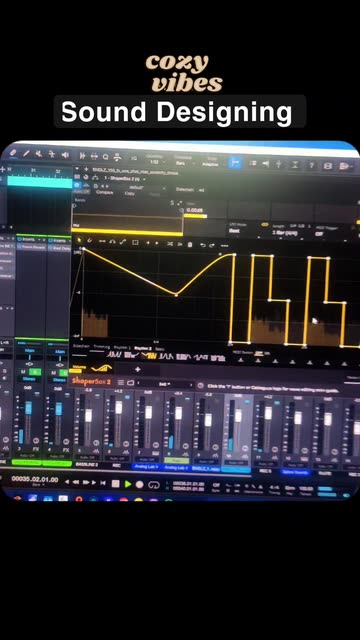Select the Paint pencil tool in toolbar
The height and width of the screenshot is (640, 360).
(x=26, y=153)
